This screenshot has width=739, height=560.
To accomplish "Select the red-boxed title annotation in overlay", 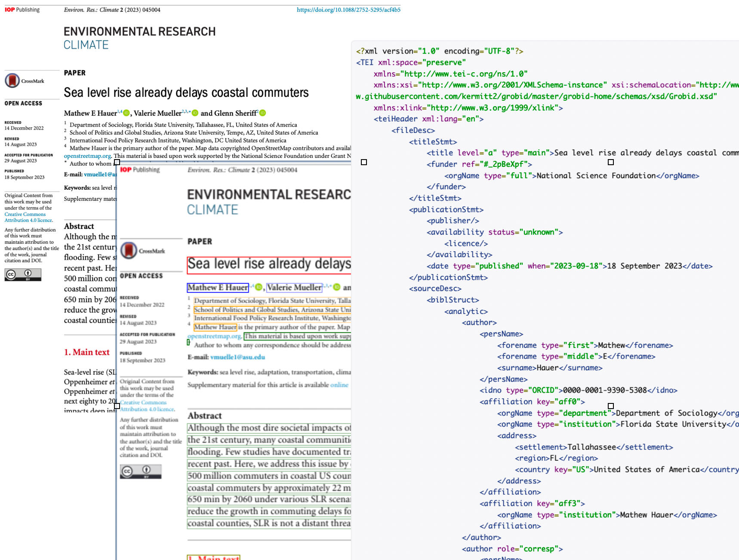I will click(x=269, y=264).
